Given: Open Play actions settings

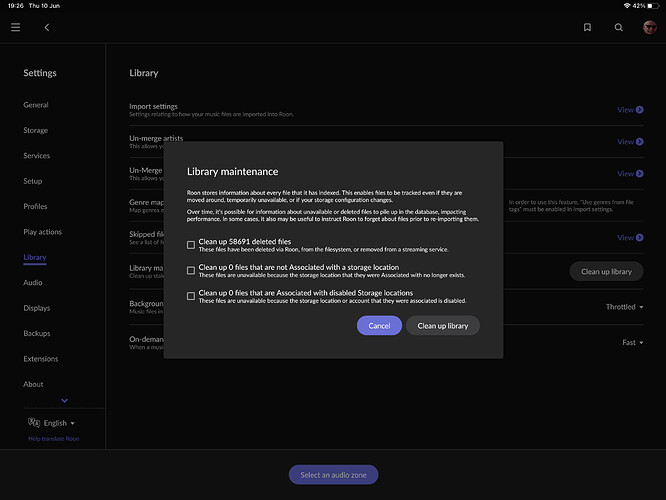Looking at the screenshot, I should click(x=42, y=232).
